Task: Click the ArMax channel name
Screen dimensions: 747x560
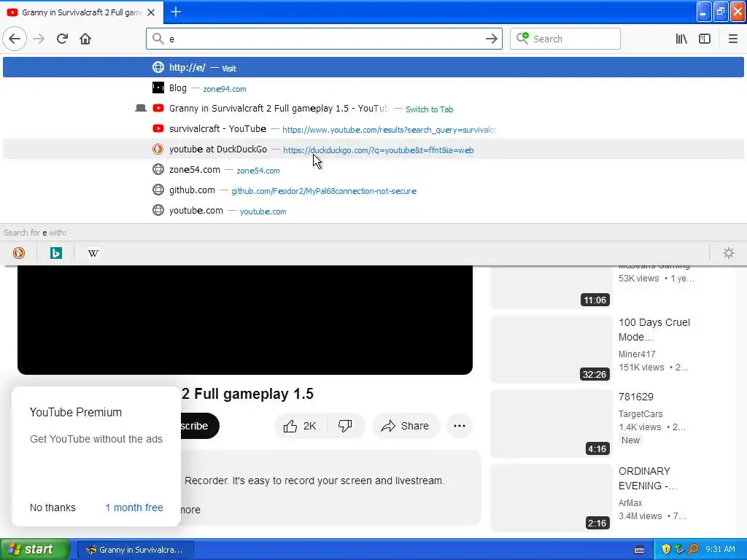Action: pyautogui.click(x=630, y=503)
